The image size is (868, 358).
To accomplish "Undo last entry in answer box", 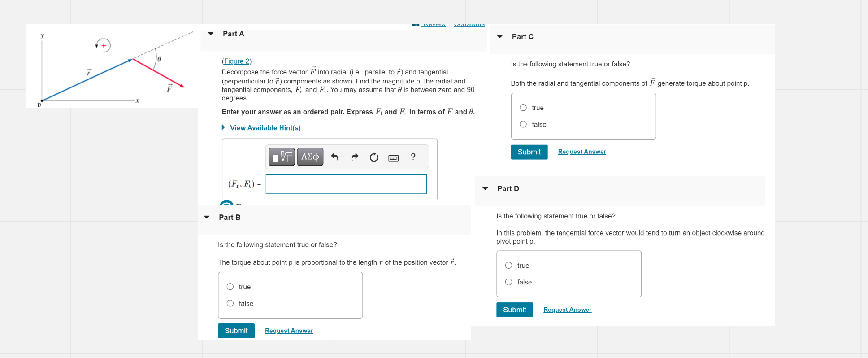I will coord(334,157).
